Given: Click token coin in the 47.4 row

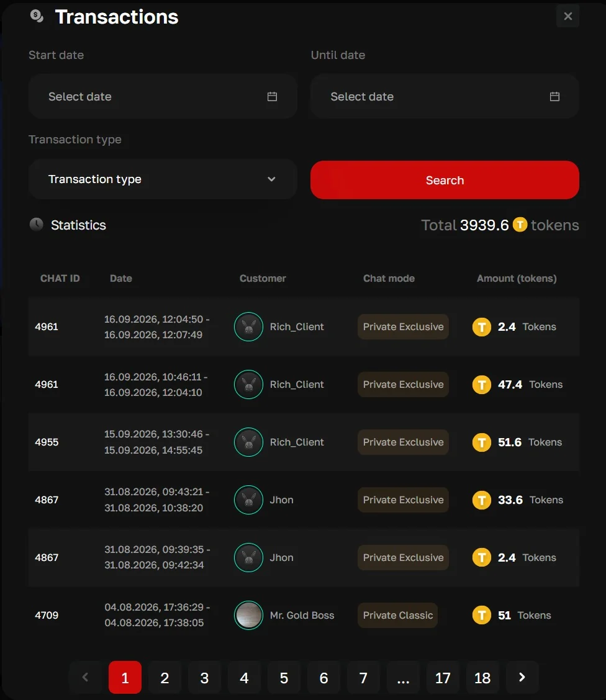Looking at the screenshot, I should (481, 384).
